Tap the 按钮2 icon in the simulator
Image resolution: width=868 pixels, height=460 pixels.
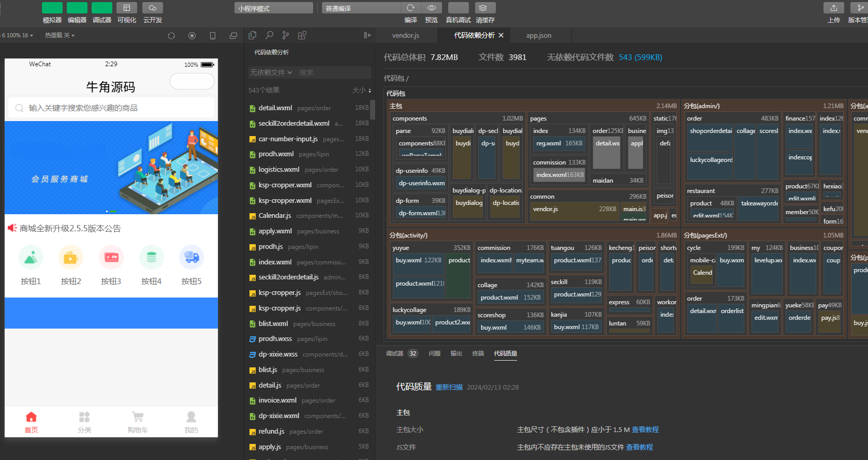71,257
